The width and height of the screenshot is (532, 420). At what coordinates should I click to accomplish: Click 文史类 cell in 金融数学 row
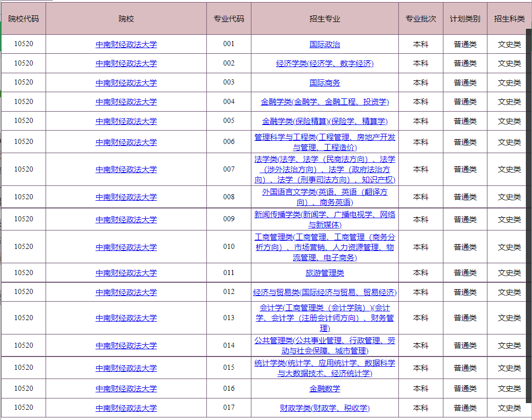click(x=509, y=389)
